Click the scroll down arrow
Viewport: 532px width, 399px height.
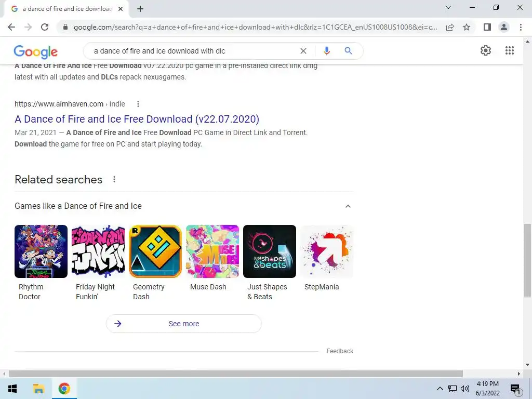(527, 365)
